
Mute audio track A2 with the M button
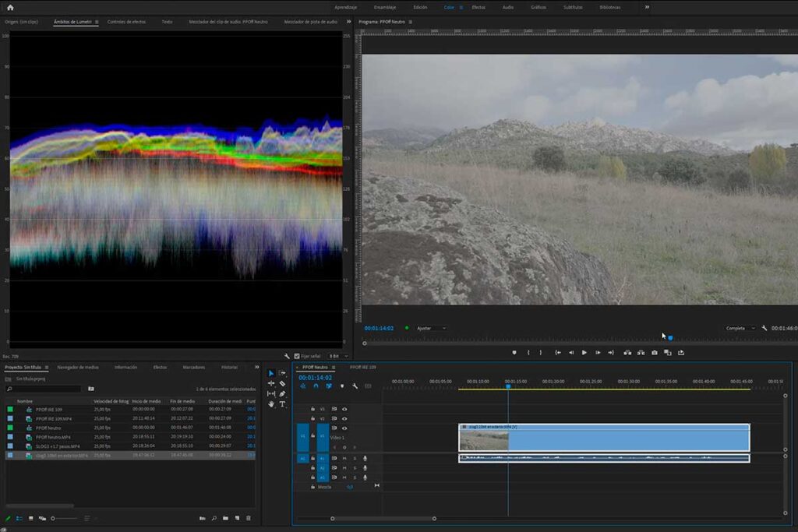(x=344, y=468)
